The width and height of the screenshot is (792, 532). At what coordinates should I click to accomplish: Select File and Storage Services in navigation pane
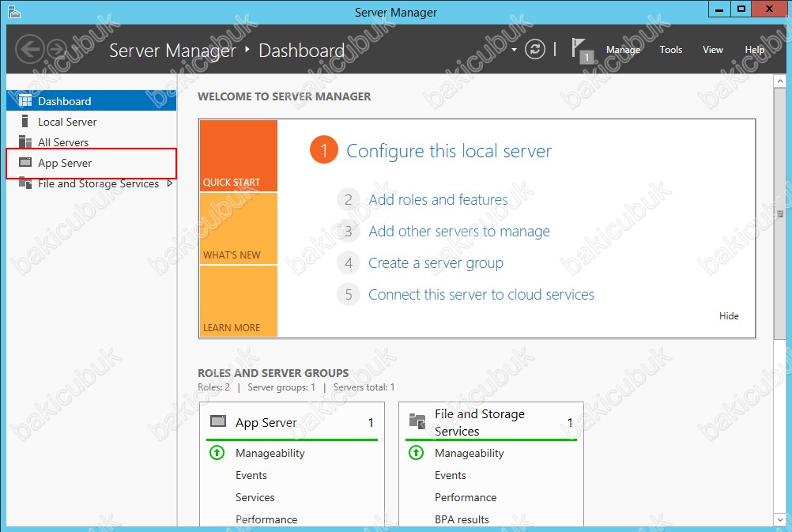[92, 184]
